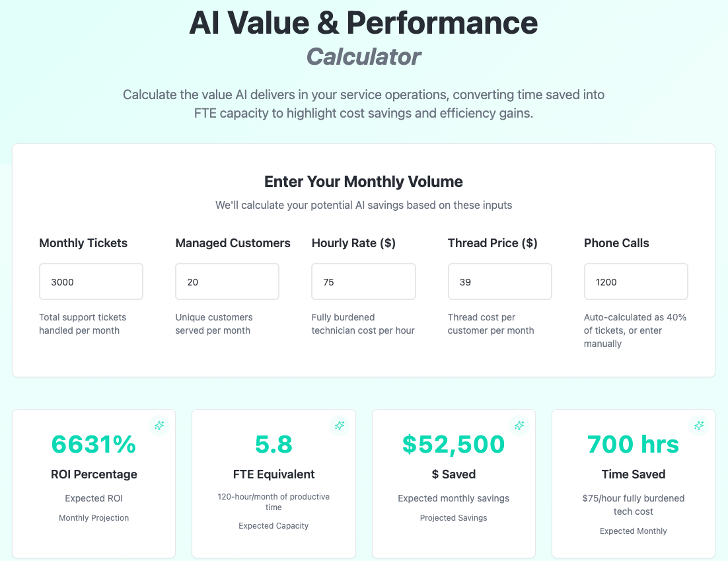
Task: Click the 5.8 FTE Equivalent value
Action: click(273, 445)
